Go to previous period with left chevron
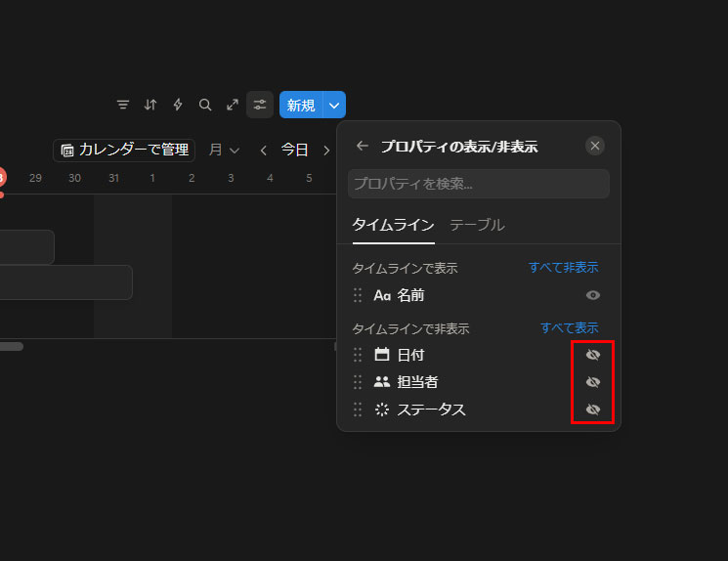The image size is (728, 561). click(x=264, y=150)
